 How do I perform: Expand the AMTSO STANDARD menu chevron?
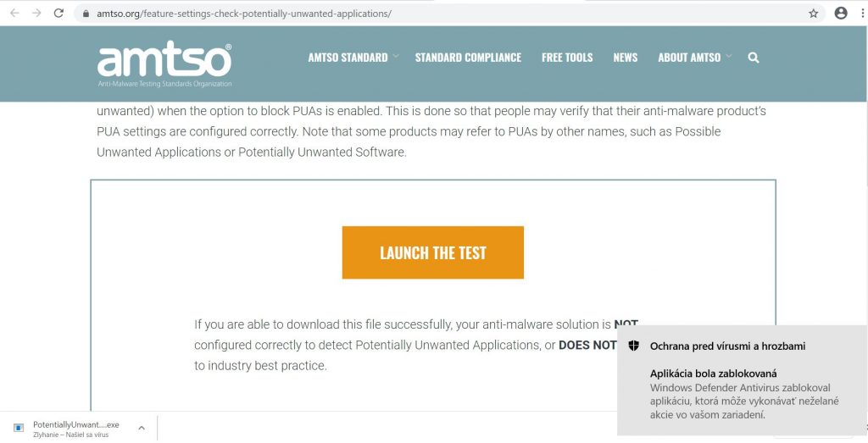396,56
